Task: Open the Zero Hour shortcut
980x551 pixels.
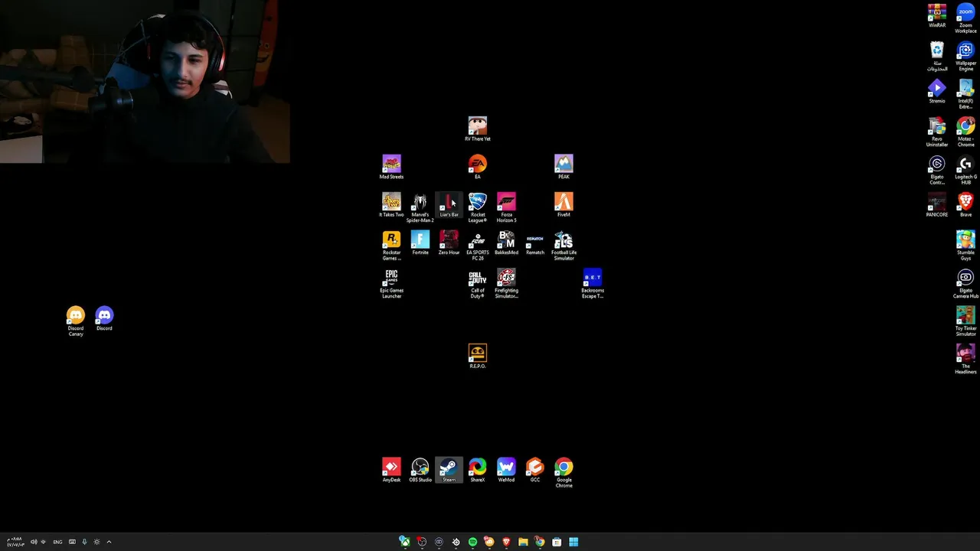Action: tap(449, 243)
